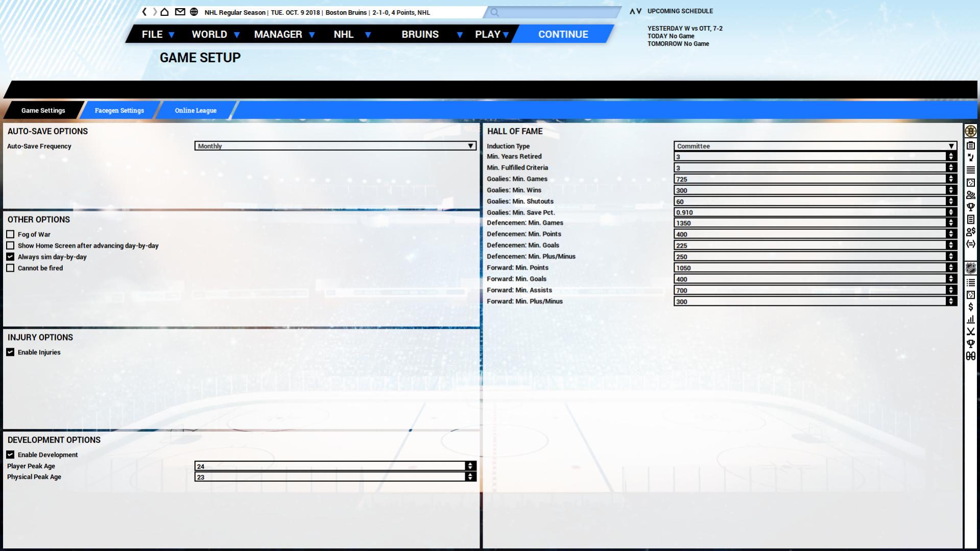Enable the Fog of War checkbox
Image resolution: width=980 pixels, height=551 pixels.
click(x=10, y=234)
